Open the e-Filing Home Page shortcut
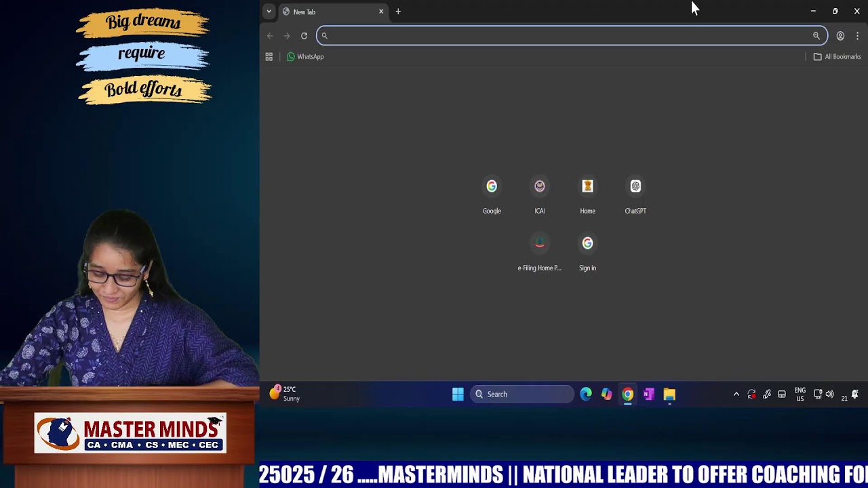 (540, 252)
